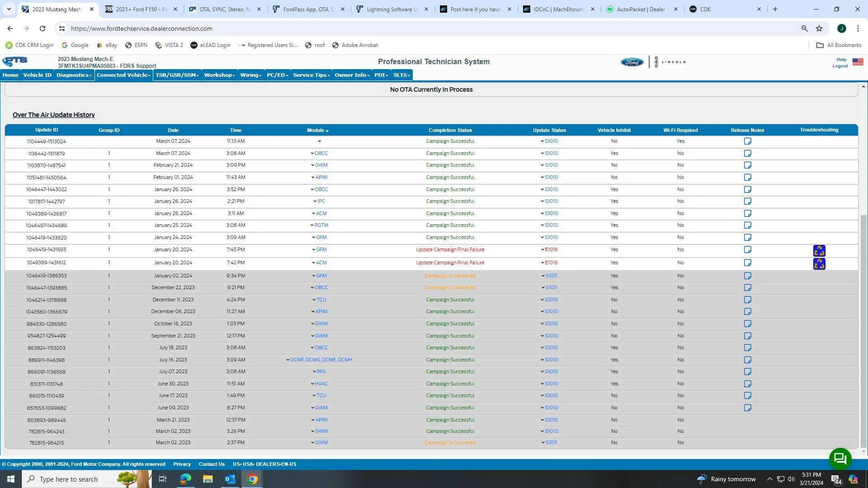Open release notes for update 1046497-1434689
The image size is (868, 488).
[x=747, y=225]
